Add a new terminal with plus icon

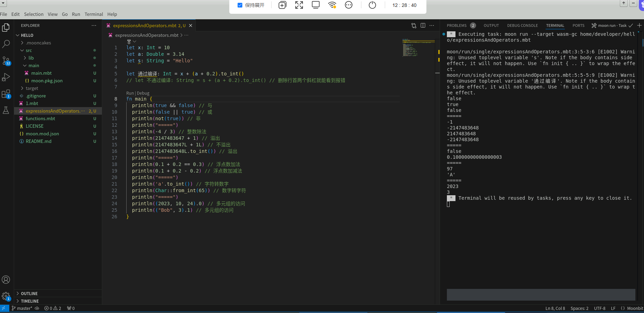pos(639,25)
